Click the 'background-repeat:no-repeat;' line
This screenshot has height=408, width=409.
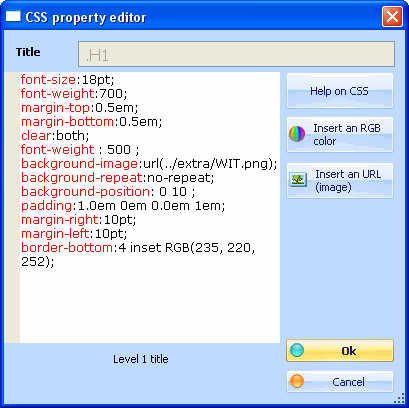coord(118,178)
